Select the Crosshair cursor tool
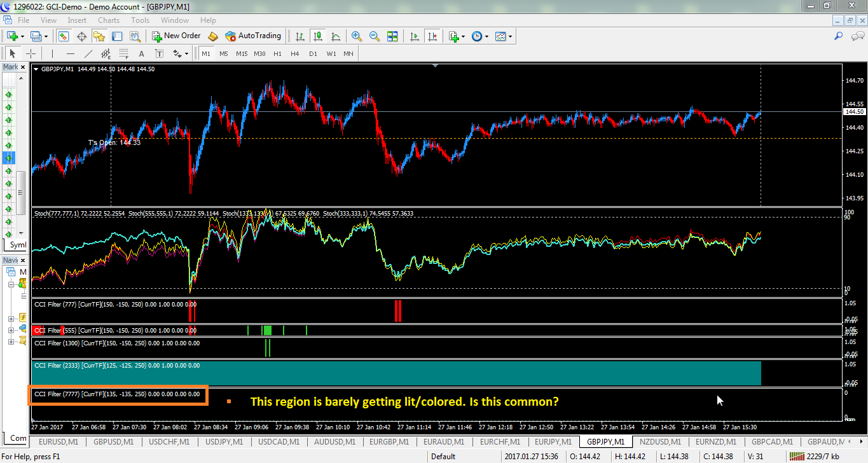 click(x=30, y=54)
